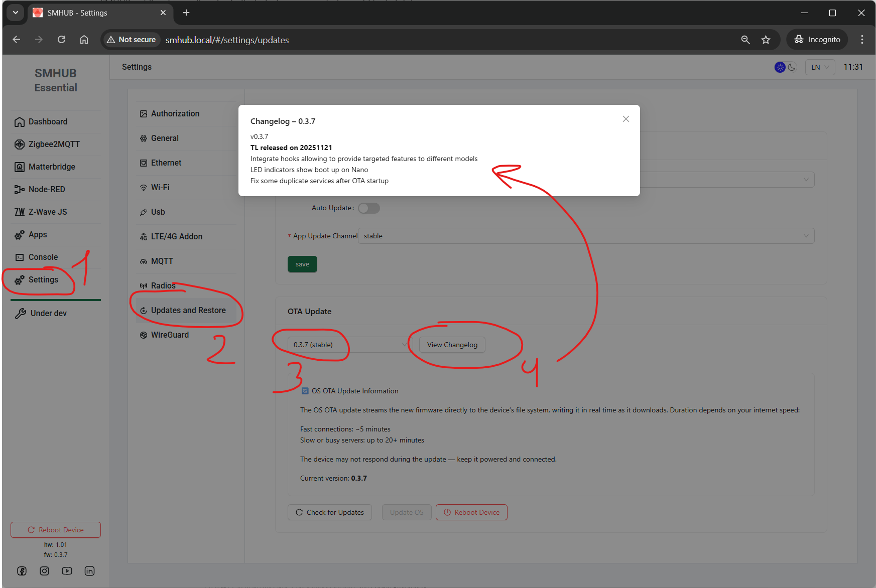Close the Changelog popup with X

[x=625, y=119]
